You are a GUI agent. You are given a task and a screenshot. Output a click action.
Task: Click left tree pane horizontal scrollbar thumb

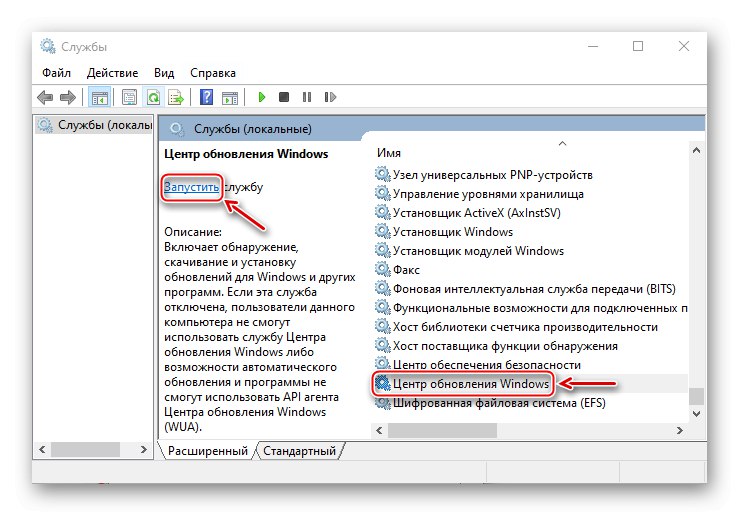click(85, 450)
